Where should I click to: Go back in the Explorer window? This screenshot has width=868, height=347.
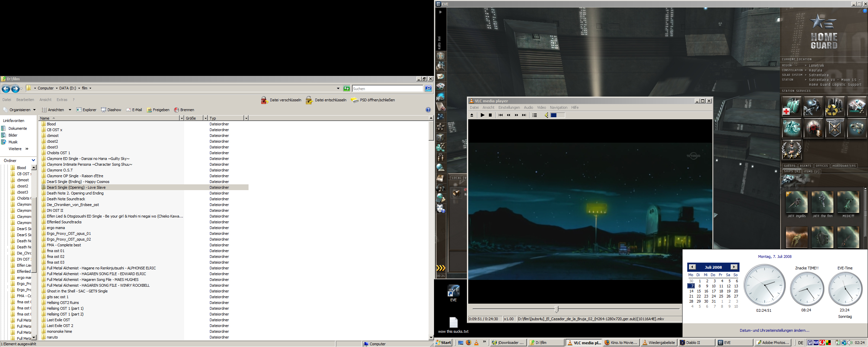point(6,89)
